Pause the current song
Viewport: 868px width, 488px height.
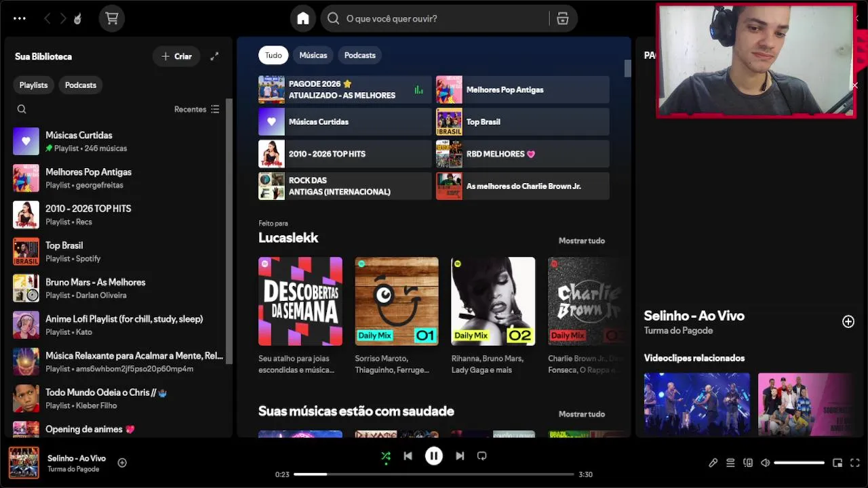[434, 456]
